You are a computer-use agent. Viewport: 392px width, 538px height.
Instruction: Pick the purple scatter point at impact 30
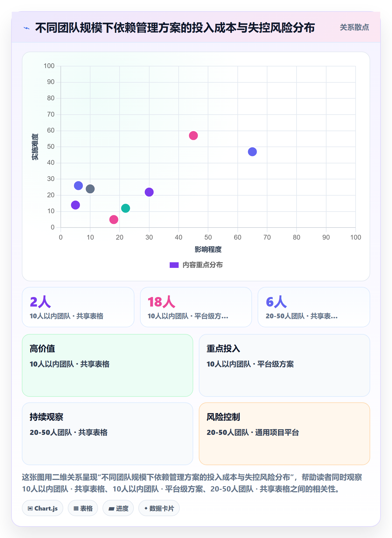pos(149,192)
